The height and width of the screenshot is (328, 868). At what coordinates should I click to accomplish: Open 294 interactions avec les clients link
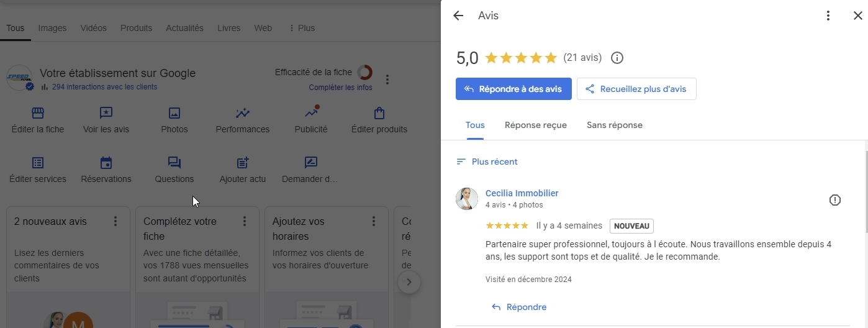[104, 87]
